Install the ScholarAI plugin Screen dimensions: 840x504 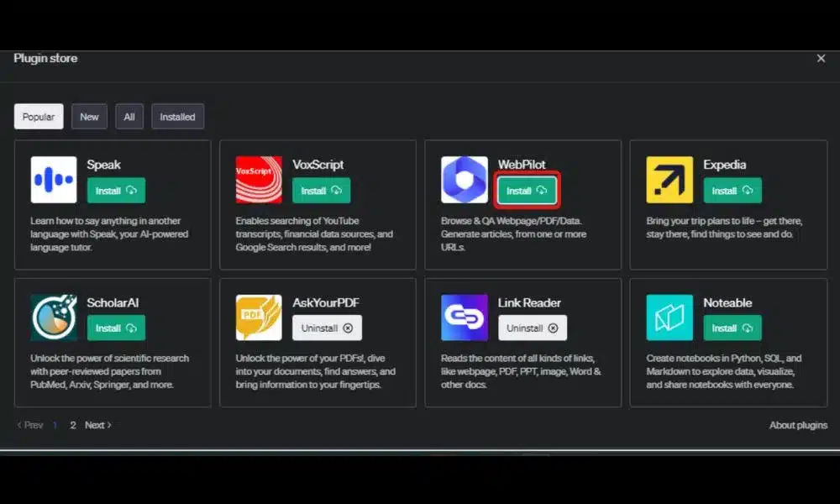click(116, 328)
